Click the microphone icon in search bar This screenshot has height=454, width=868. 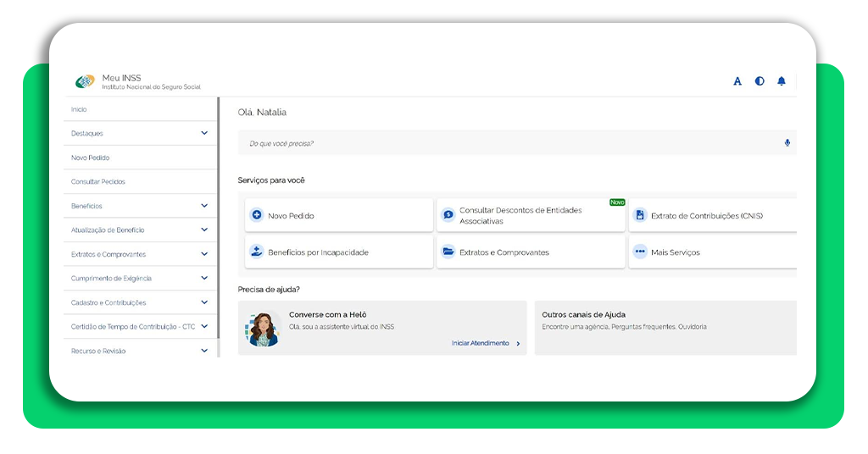(787, 143)
